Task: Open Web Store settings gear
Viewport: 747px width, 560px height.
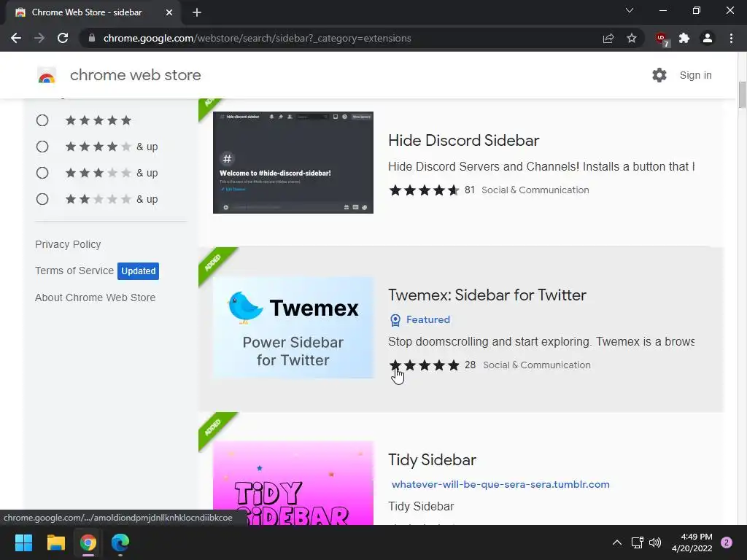Action: click(x=659, y=75)
